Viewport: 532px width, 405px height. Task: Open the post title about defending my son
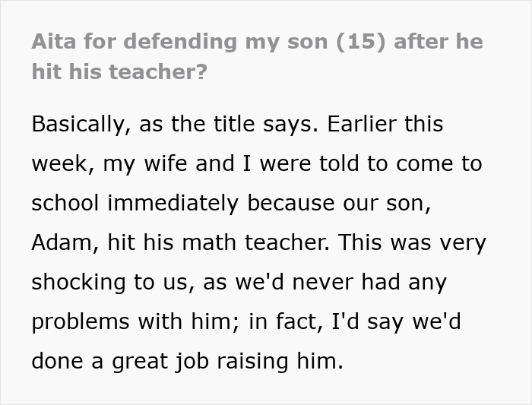[x=257, y=56]
